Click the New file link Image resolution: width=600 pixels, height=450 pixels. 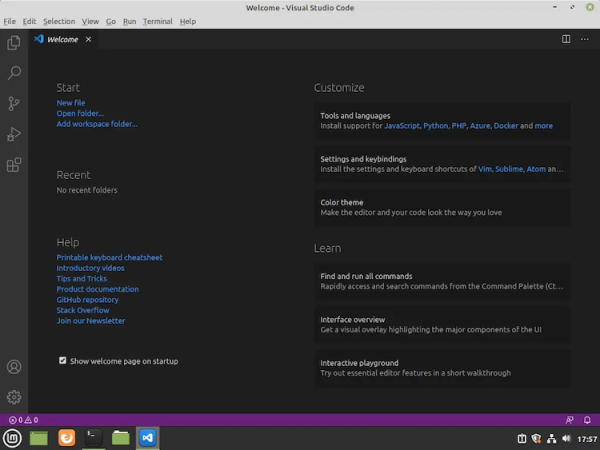click(71, 103)
